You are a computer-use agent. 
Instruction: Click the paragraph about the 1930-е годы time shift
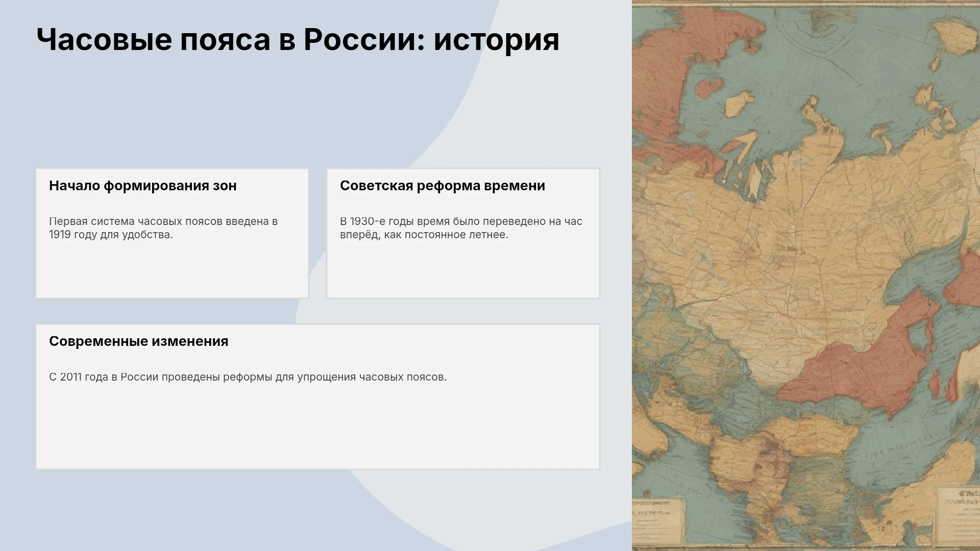coord(461,228)
